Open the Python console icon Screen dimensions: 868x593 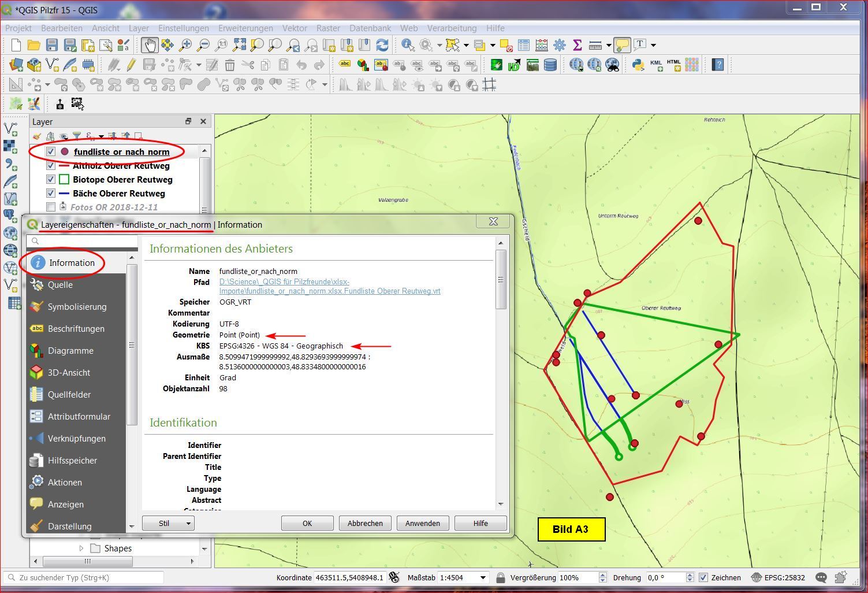[x=638, y=65]
